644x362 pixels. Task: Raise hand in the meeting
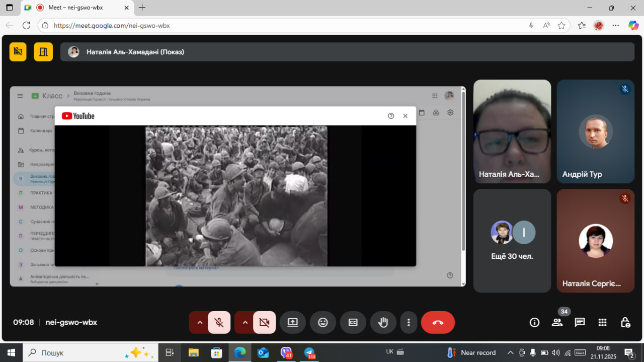[383, 323]
